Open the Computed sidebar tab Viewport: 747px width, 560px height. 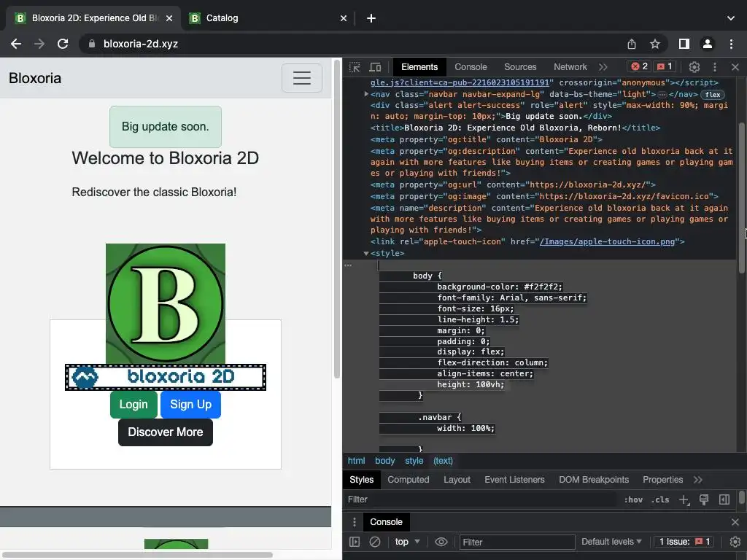click(x=409, y=480)
